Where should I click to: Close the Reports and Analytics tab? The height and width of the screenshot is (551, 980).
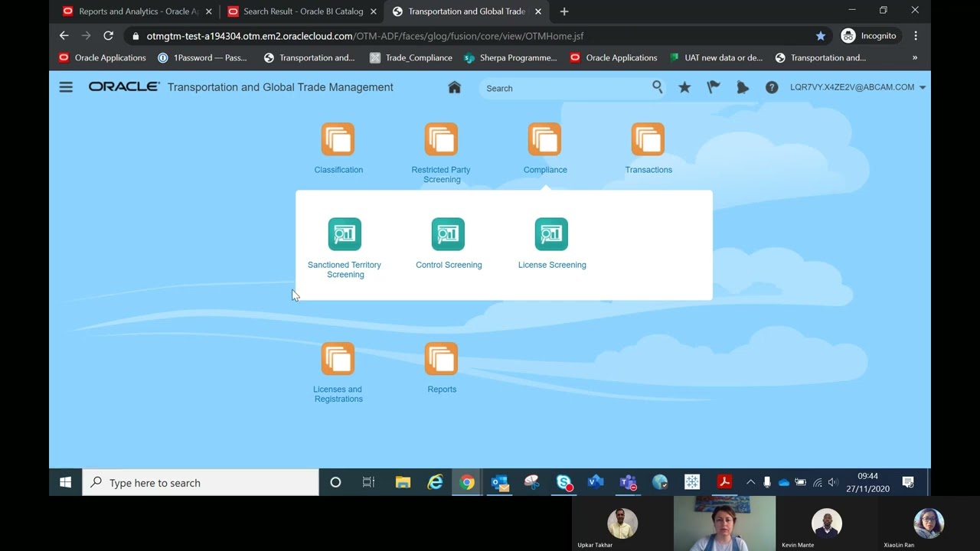[x=209, y=11]
